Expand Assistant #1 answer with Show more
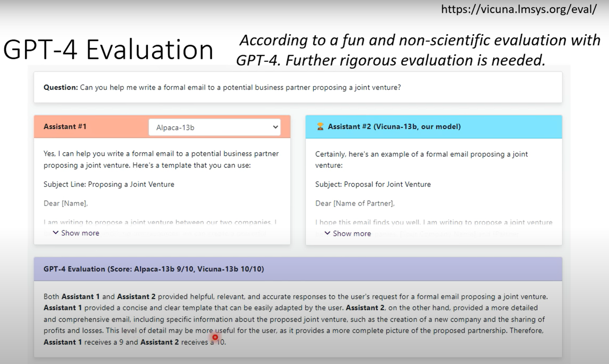 click(x=80, y=233)
